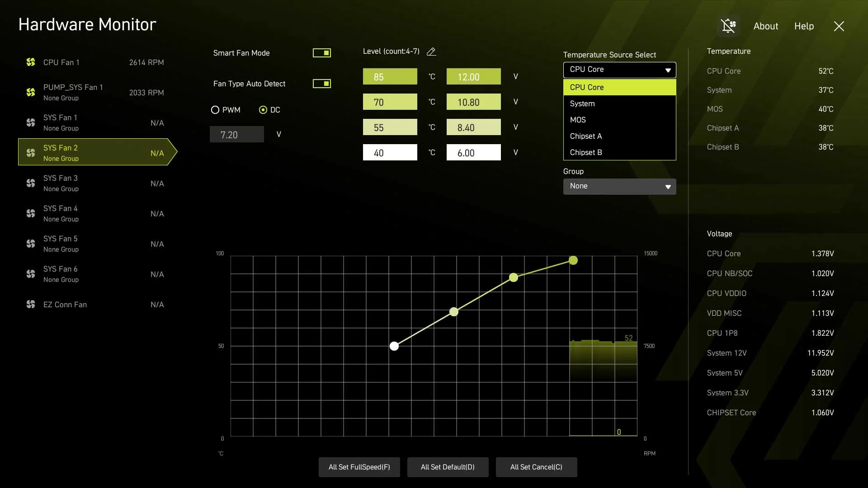Click the CPU Fan 1 fan icon
This screenshot has height=488, width=868.
31,62
